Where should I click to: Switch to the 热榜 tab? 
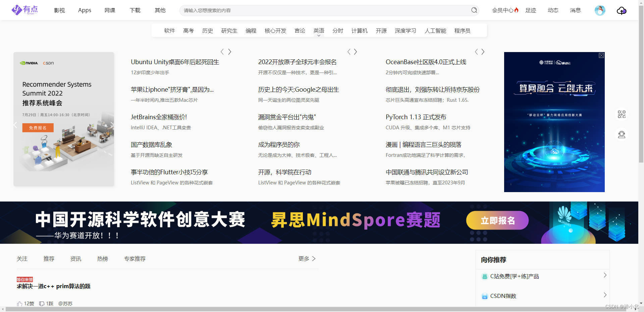pyautogui.click(x=102, y=259)
